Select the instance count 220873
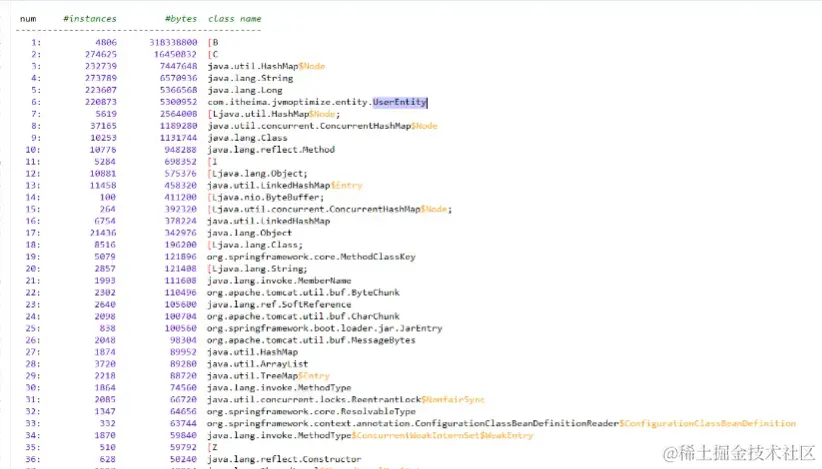The image size is (822, 469). pyautogui.click(x=101, y=102)
